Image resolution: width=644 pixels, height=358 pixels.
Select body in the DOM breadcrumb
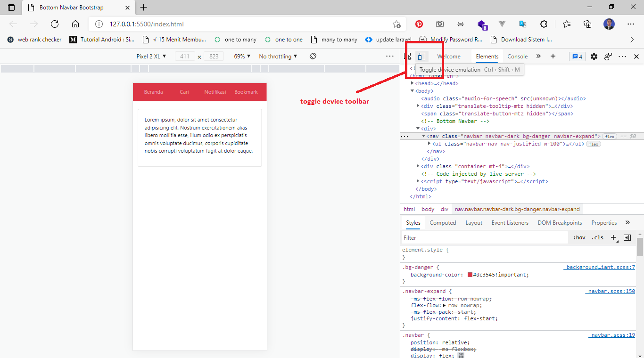428,209
